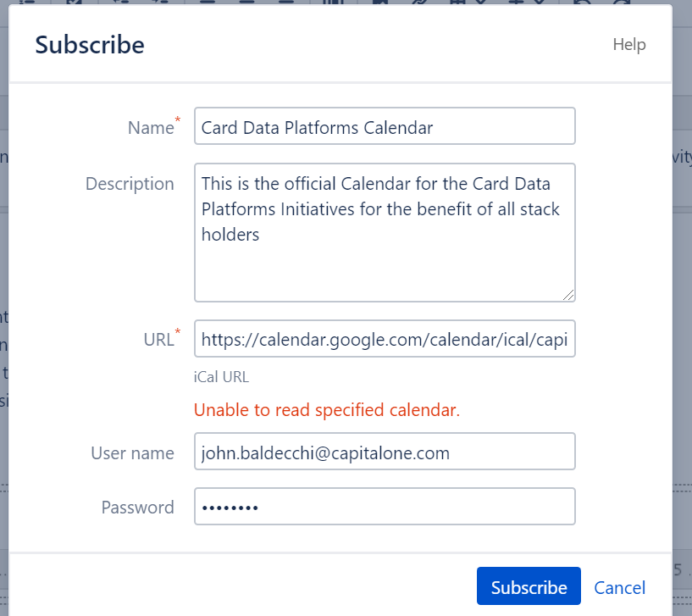
Task: Click the URL field label
Action: pos(158,340)
